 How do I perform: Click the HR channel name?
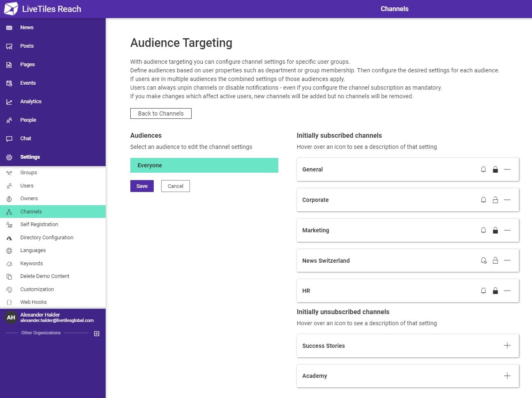tap(306, 291)
